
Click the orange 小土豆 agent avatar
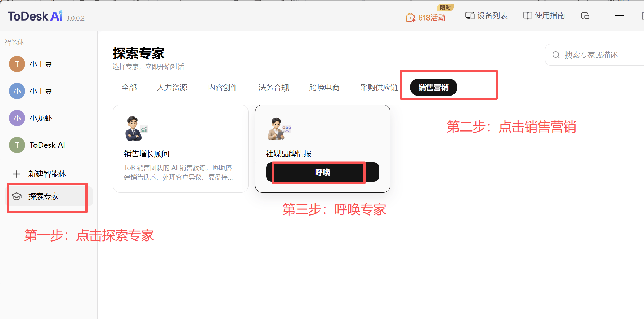pyautogui.click(x=17, y=64)
